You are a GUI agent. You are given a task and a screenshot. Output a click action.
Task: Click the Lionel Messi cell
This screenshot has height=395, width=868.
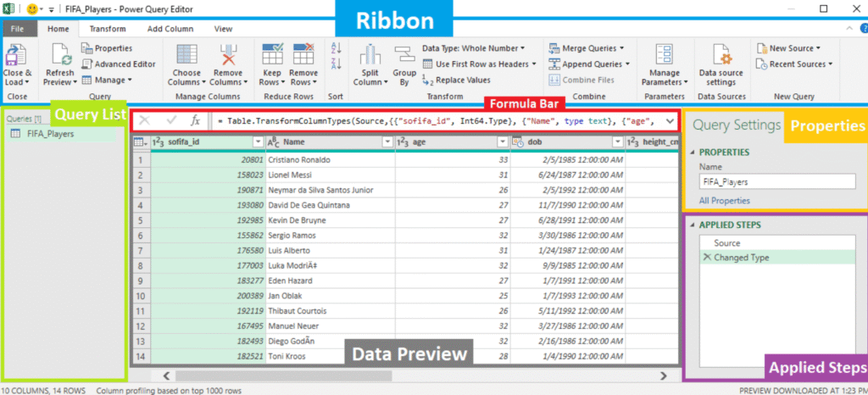point(330,175)
